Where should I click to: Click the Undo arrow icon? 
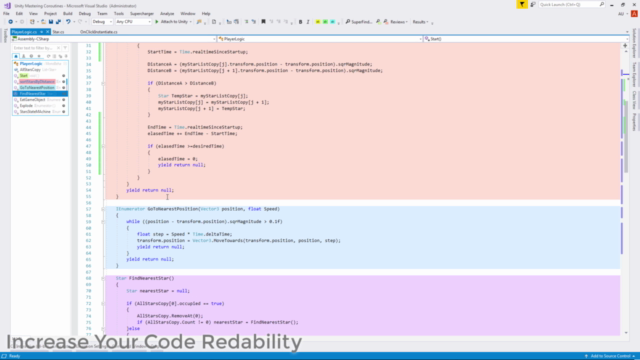pos(68,22)
